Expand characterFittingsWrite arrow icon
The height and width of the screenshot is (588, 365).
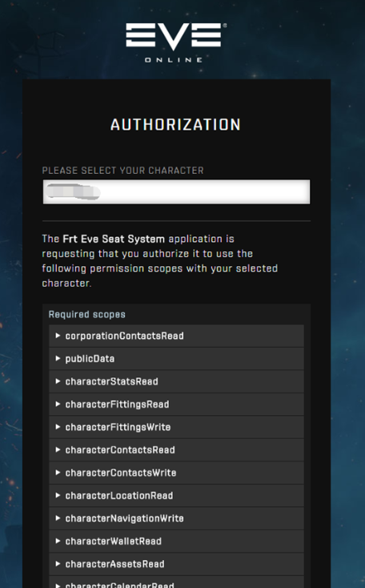tap(58, 427)
